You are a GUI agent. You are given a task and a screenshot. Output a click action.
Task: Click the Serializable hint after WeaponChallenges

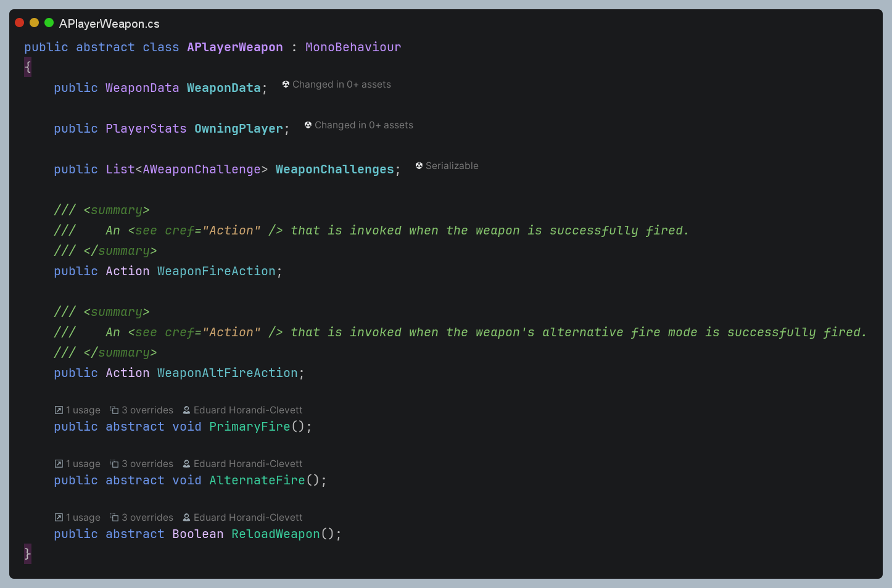tap(452, 166)
